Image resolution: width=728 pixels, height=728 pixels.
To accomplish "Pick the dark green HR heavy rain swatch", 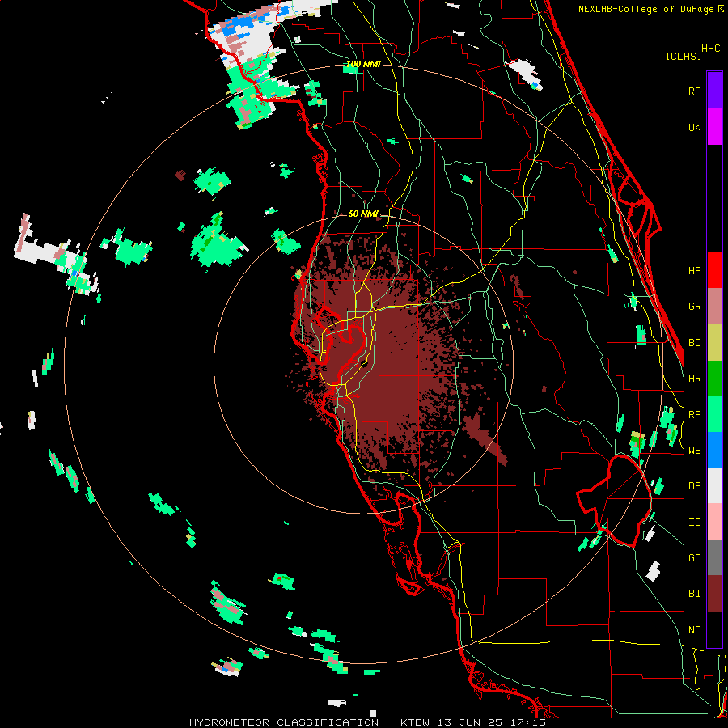I will 714,378.
